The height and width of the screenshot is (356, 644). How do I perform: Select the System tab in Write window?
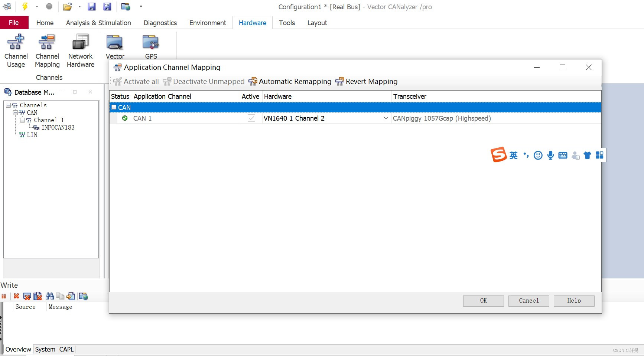(x=45, y=349)
